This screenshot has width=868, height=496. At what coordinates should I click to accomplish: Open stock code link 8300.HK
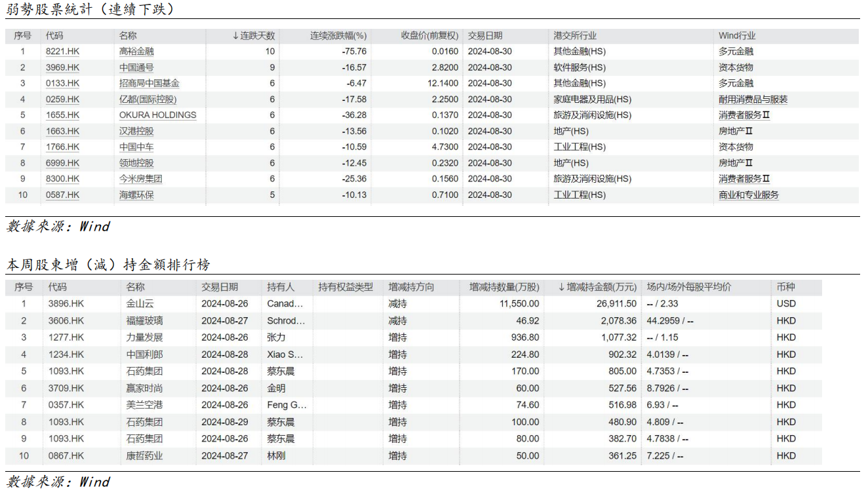(x=62, y=179)
